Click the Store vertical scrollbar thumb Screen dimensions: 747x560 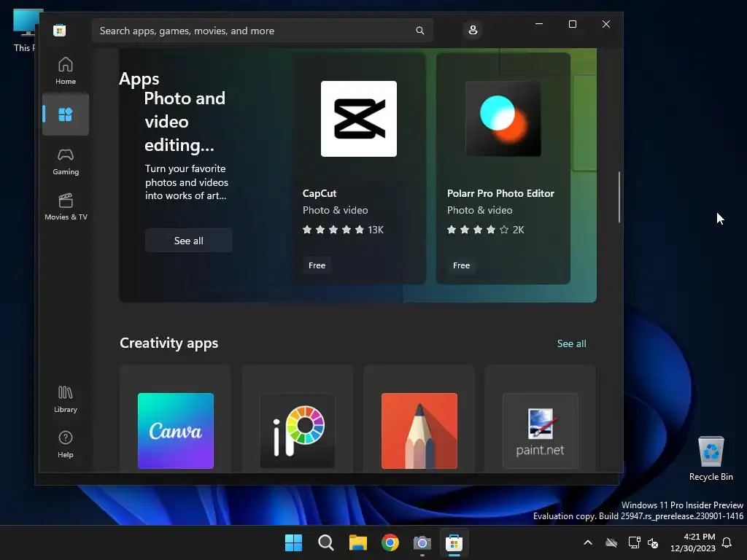point(619,197)
